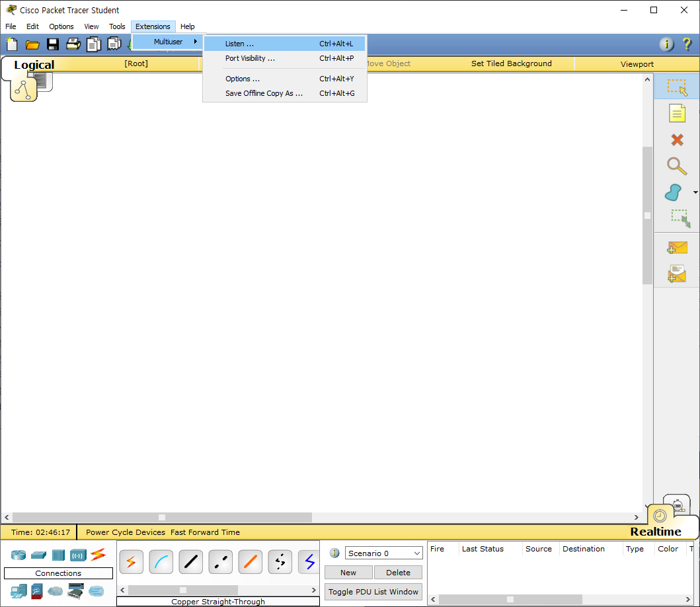
Task: Choose the Copper Cross-Over dashed cable
Action: (x=221, y=561)
